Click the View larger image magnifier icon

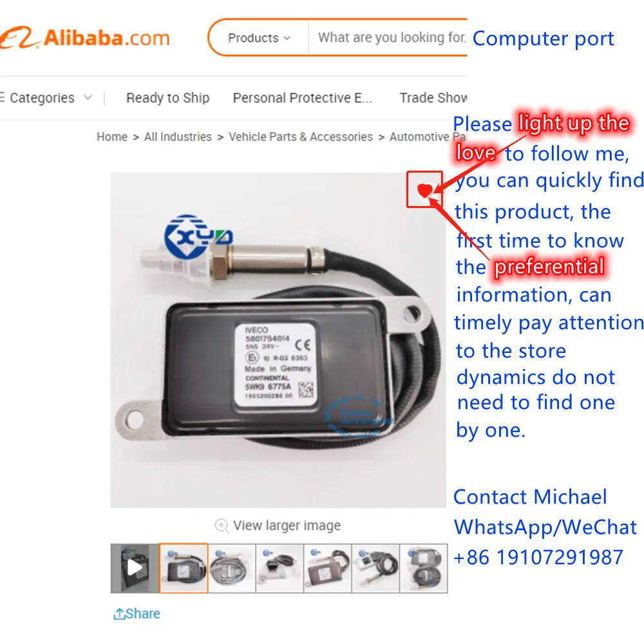point(222,526)
